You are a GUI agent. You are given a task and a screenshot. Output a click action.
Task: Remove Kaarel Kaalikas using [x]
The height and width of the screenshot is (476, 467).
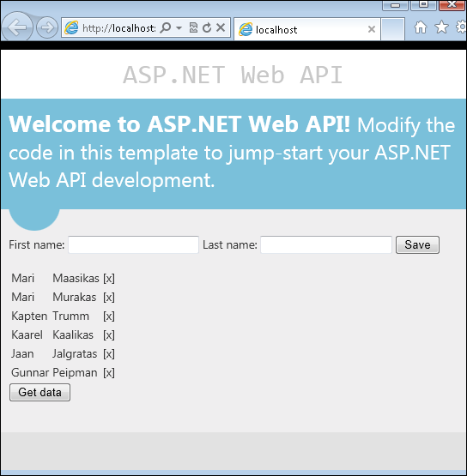pyautogui.click(x=109, y=335)
